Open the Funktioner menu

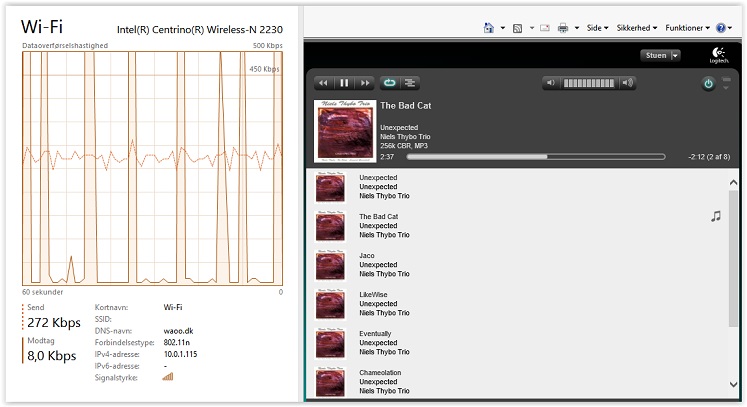click(687, 28)
